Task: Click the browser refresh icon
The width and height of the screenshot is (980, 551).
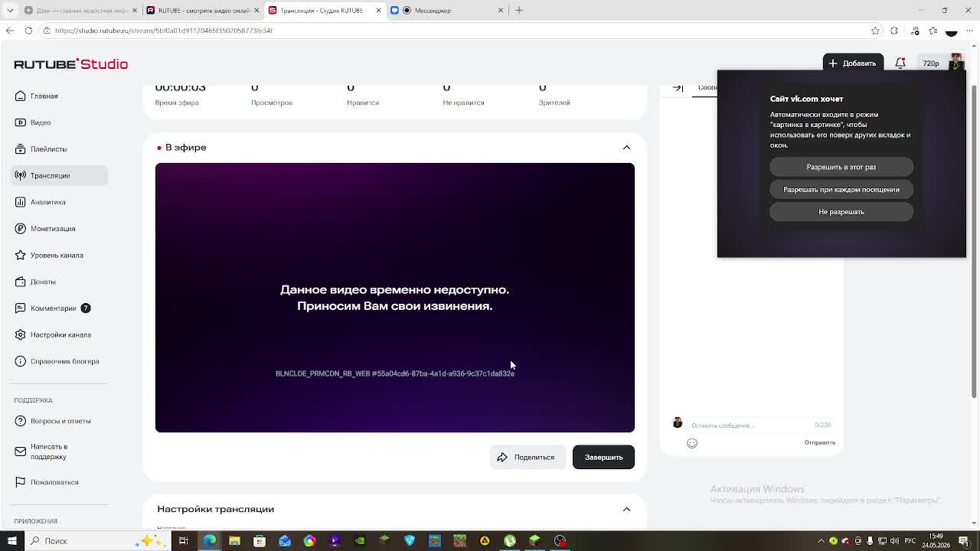Action: [28, 31]
